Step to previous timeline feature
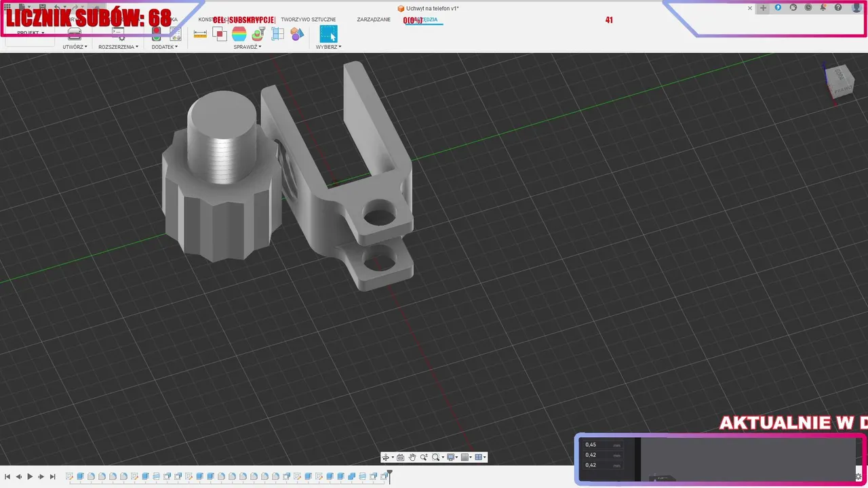The width and height of the screenshot is (868, 488). (18, 477)
